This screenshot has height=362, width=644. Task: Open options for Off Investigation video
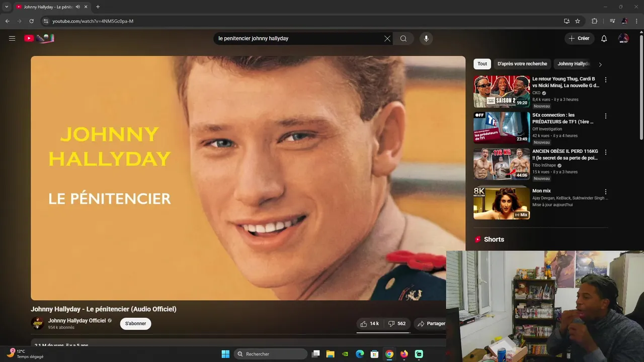pos(606,116)
